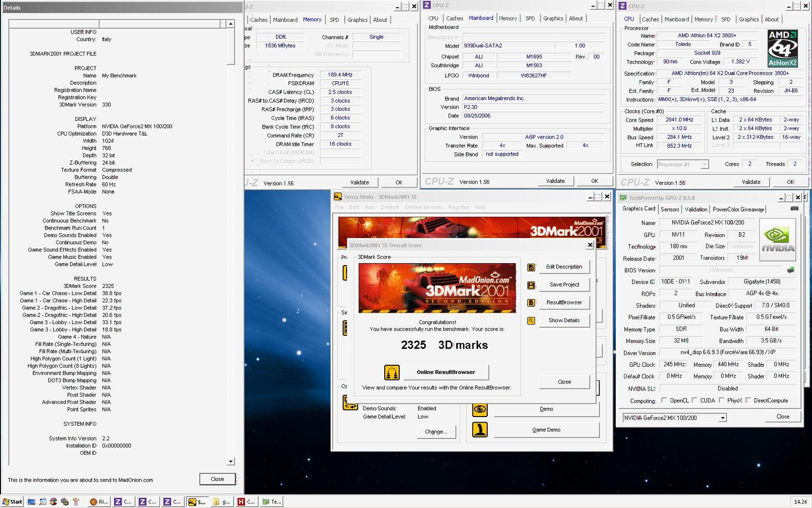Click the 3DMark2001 SE title bar icon
The width and height of the screenshot is (812, 508).
[x=337, y=197]
